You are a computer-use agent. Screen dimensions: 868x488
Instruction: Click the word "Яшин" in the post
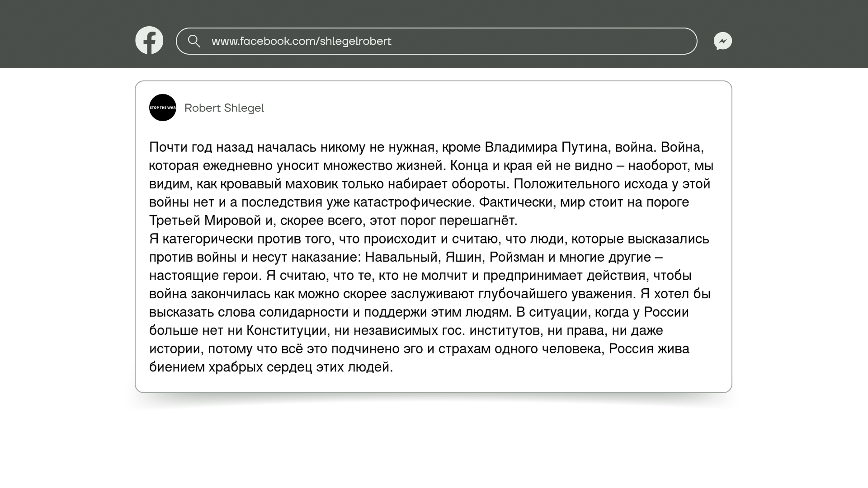click(x=463, y=257)
